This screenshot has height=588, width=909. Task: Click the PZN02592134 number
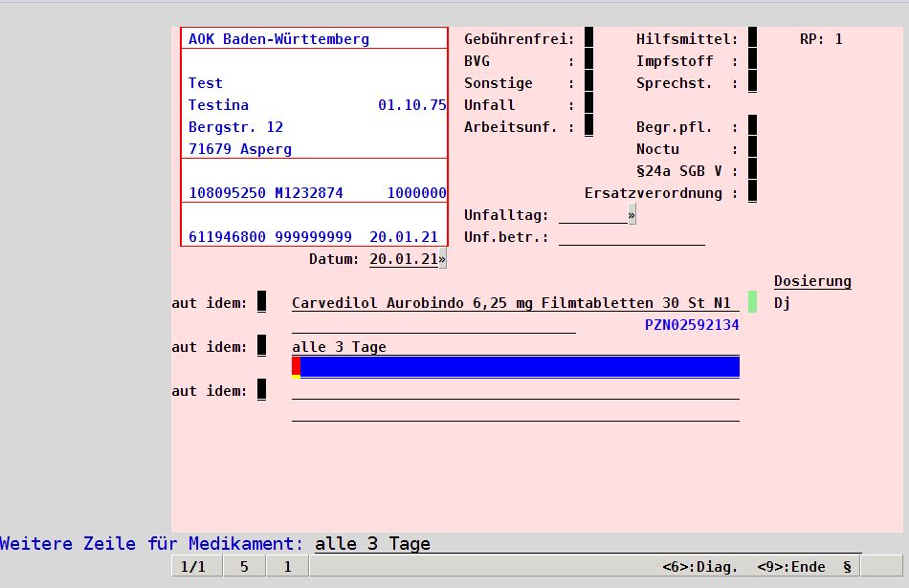click(x=692, y=325)
